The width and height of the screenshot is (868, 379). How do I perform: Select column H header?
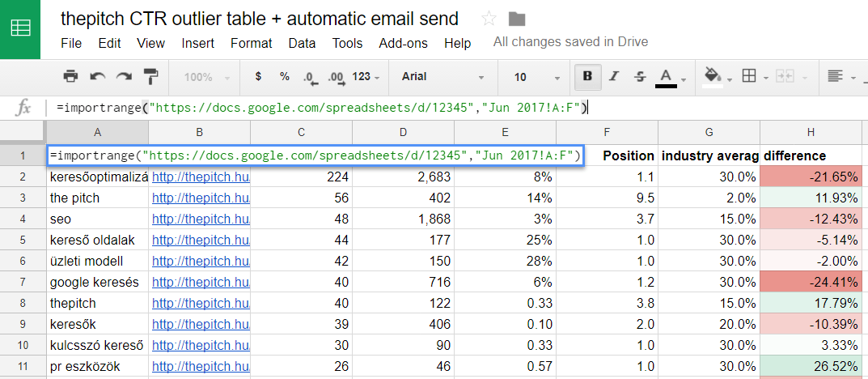811,132
